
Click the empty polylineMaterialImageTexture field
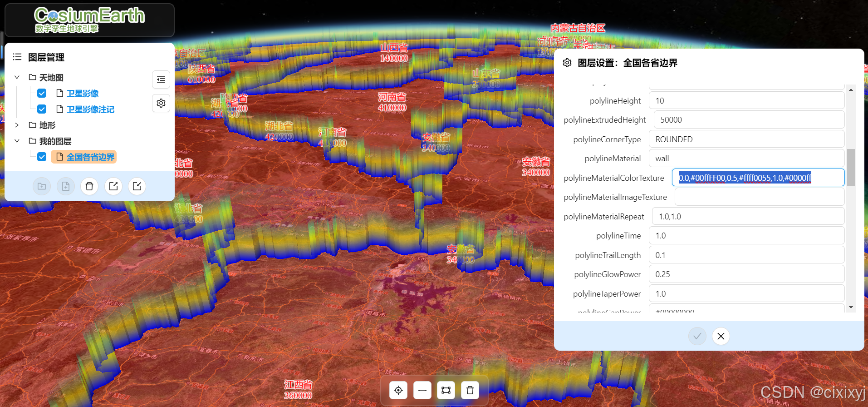click(760, 197)
